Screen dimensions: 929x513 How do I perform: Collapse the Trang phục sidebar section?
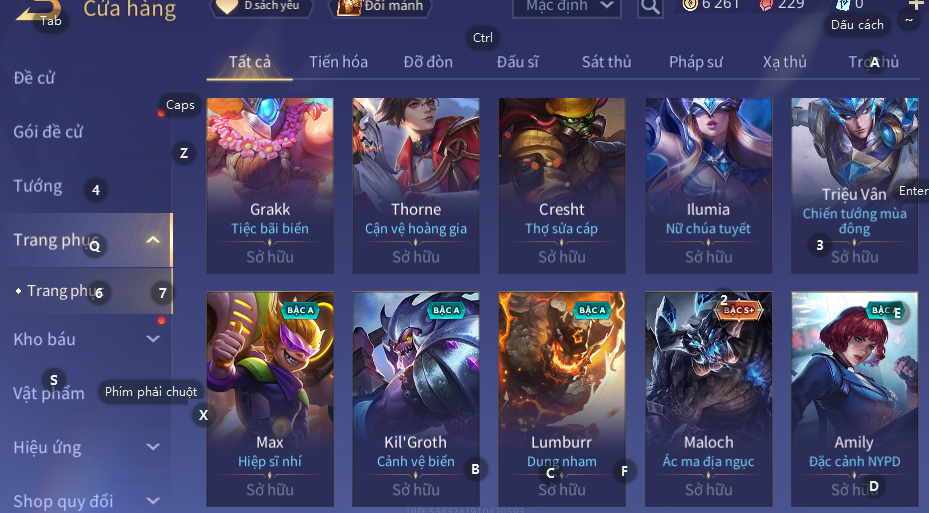pos(153,240)
